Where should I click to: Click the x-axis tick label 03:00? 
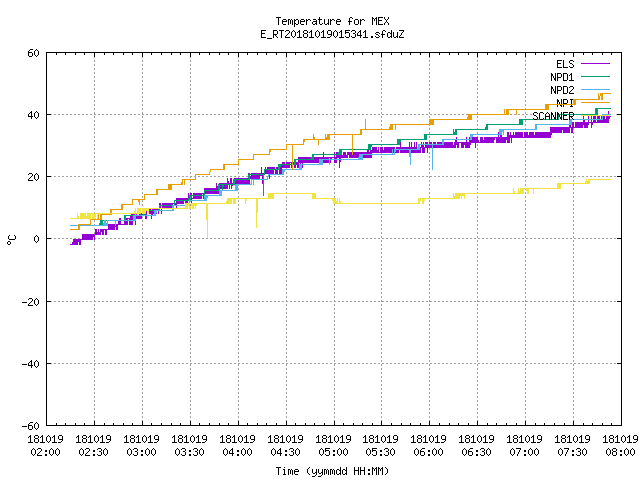click(141, 452)
